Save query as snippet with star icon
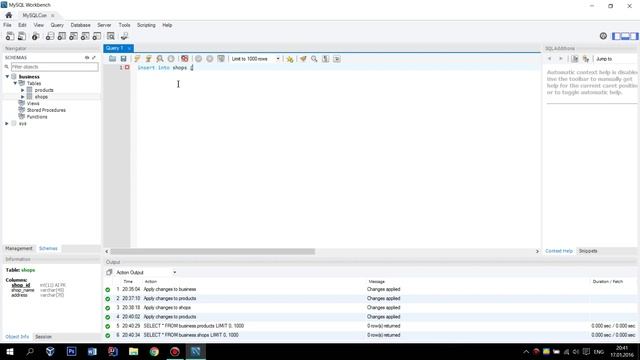The width and height of the screenshot is (640, 360). point(290,59)
